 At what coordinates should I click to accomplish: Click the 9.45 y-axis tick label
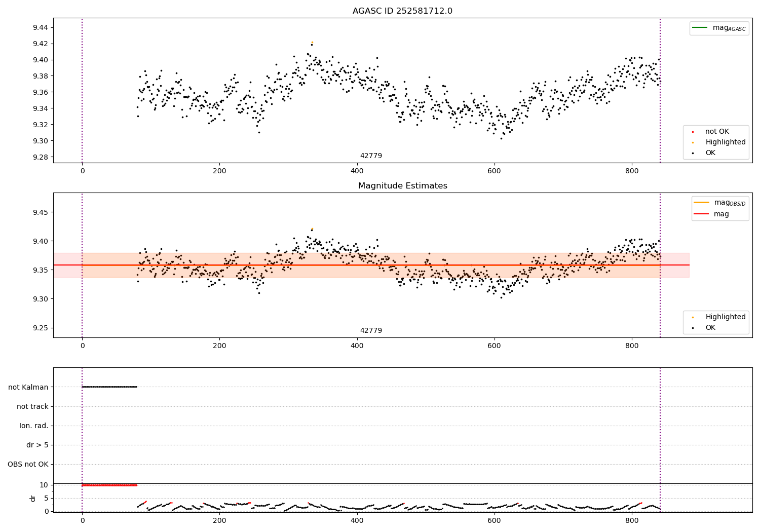coord(40,212)
